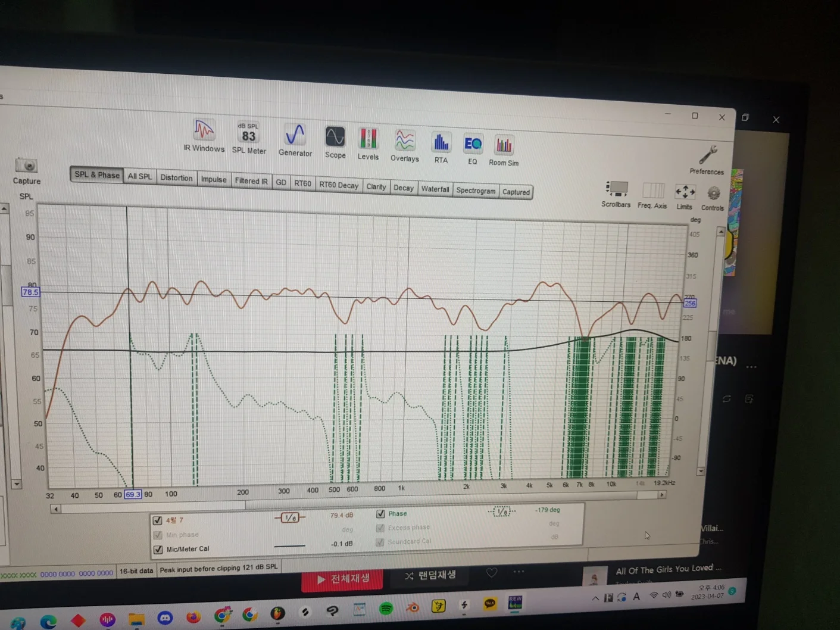Switch to the RT60 tab
Screen dimensions: 840x630
[x=303, y=183]
